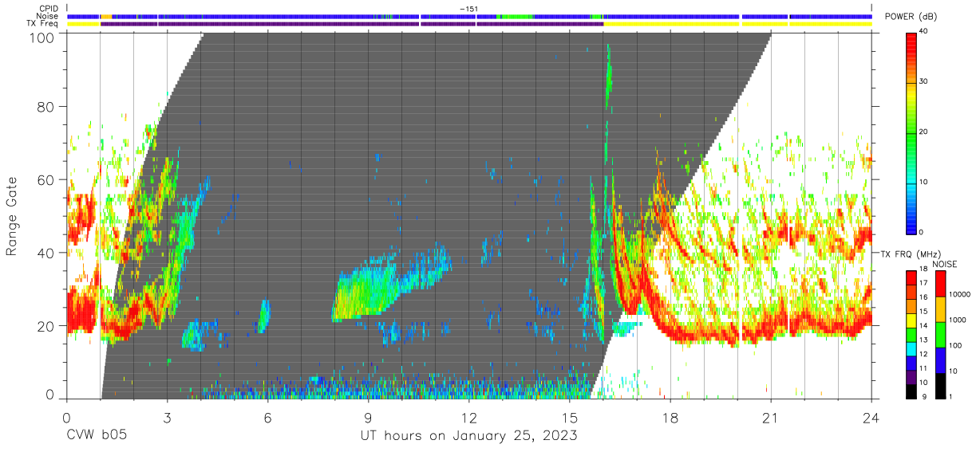Image resolution: width=980 pixels, height=452 pixels.
Task: Pick the green middle of the POWER color bar
Action: (911, 132)
